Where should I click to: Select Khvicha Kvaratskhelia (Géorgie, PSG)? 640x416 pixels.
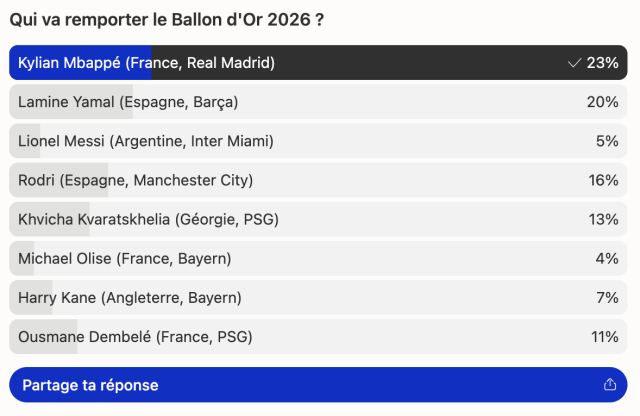318,219
